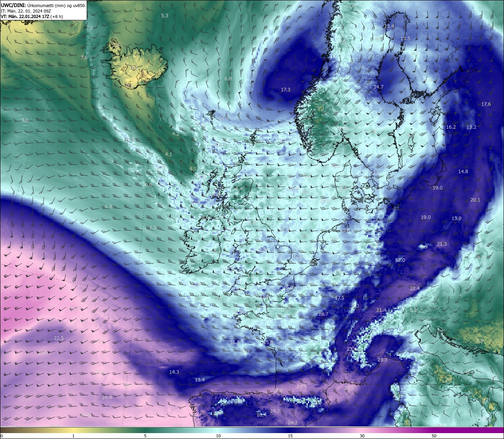Image resolution: width=504 pixels, height=439 pixels.
Task: Click the 21.4 map value
Action: [x=381, y=310]
